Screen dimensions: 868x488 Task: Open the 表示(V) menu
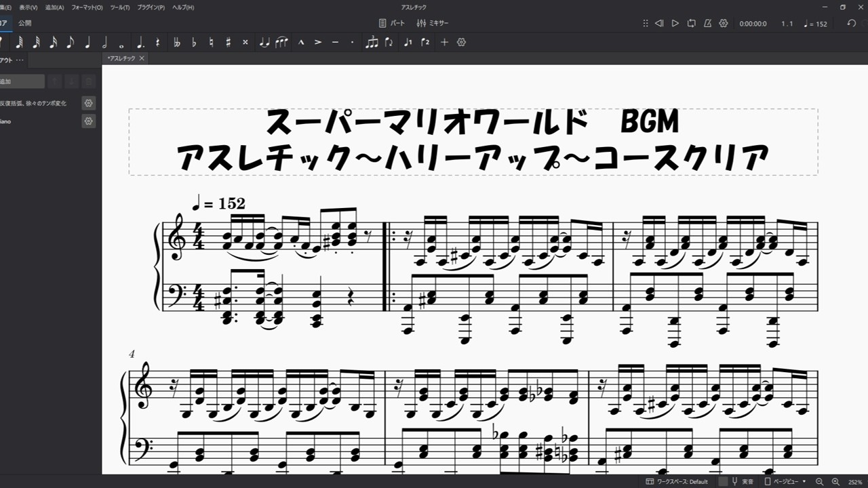(28, 7)
